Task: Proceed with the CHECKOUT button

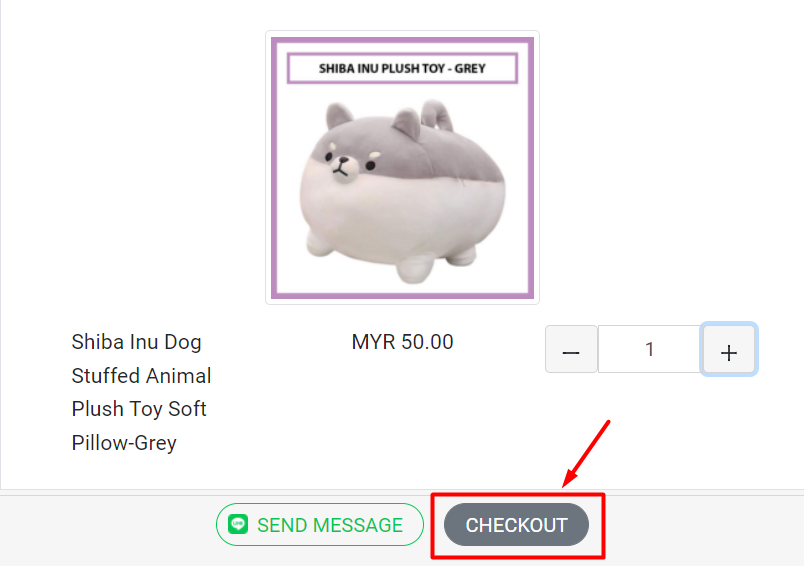Action: 516,524
